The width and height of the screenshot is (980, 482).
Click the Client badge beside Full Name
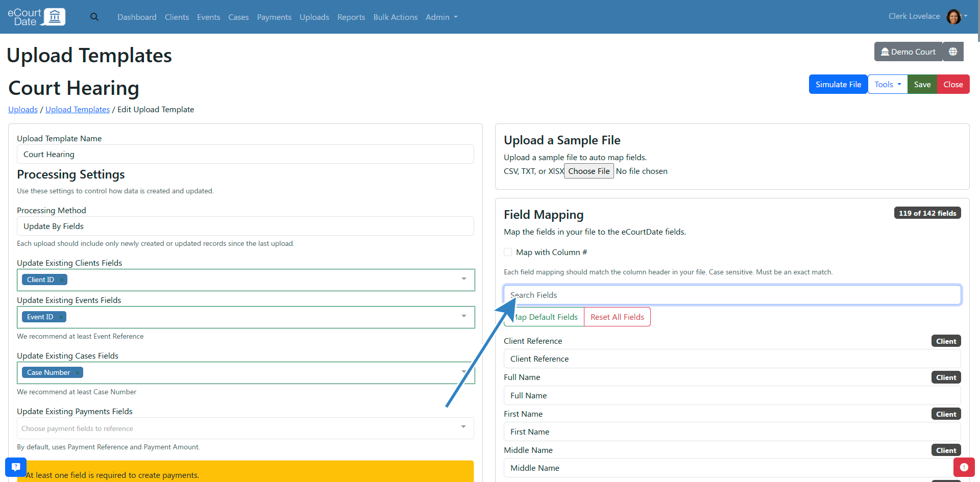click(x=946, y=377)
